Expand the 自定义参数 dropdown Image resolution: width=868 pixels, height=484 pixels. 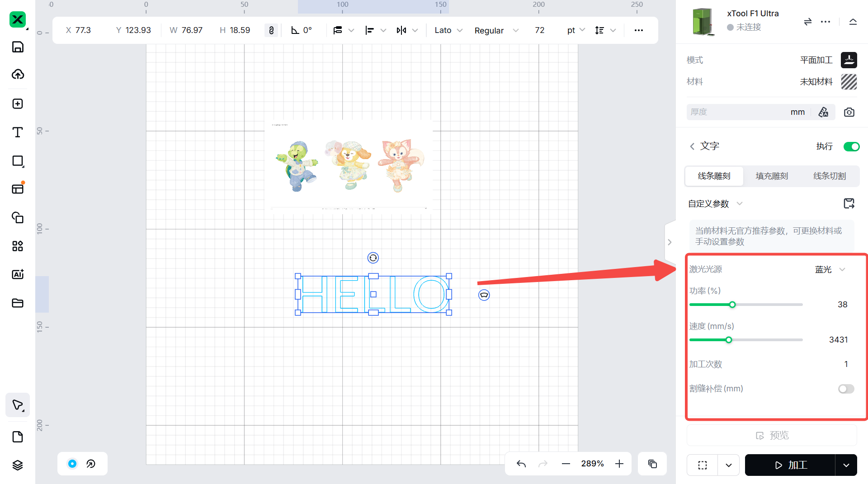click(x=715, y=204)
